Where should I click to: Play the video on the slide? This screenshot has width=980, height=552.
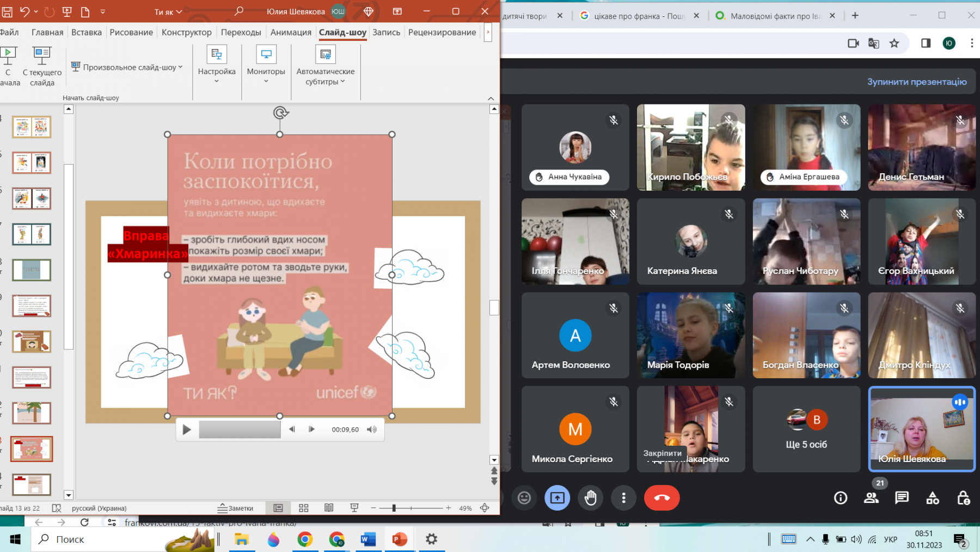187,429
